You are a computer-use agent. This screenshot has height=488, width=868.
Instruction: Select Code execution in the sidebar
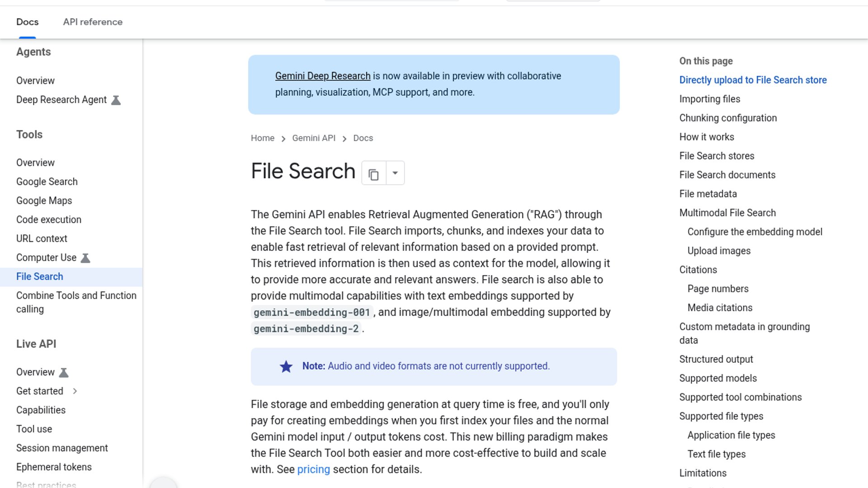[49, 220]
